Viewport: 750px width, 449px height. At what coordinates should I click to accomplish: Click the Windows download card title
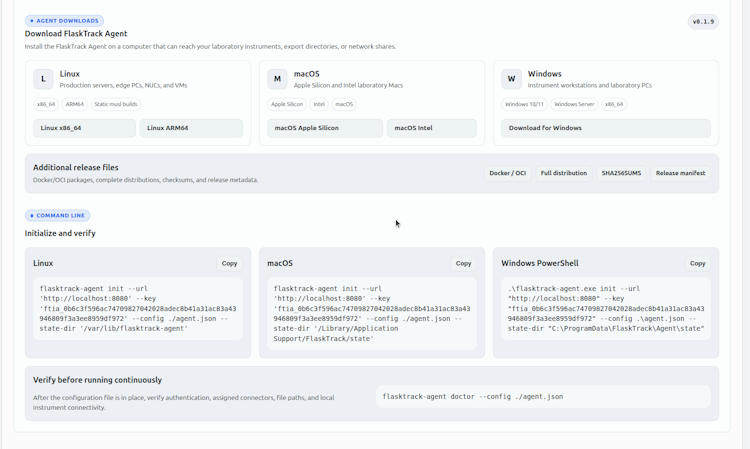click(545, 74)
